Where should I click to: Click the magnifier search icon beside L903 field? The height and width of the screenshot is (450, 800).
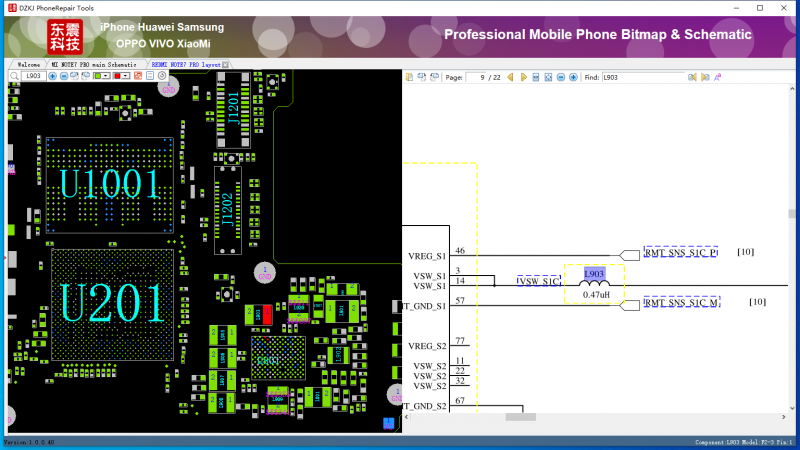coord(14,76)
